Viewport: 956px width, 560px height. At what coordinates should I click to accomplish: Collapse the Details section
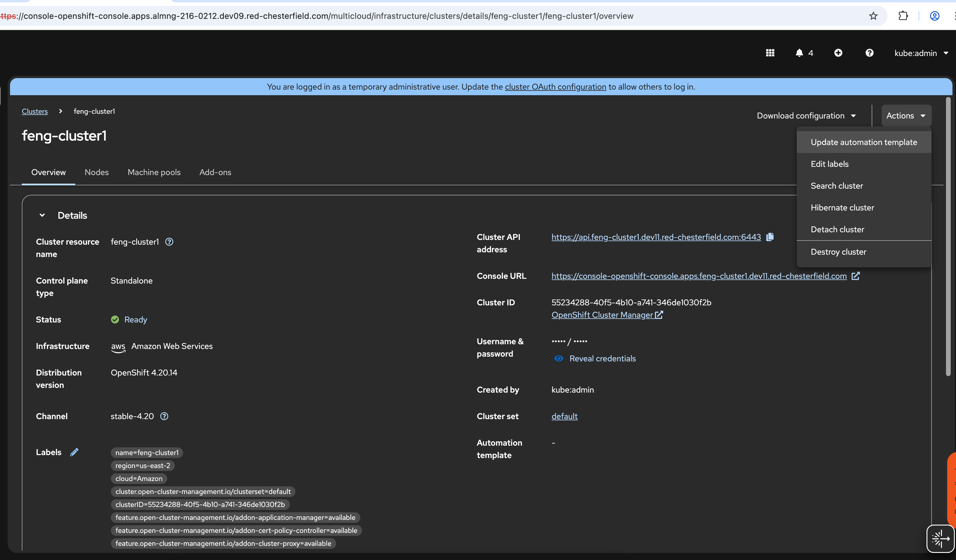42,215
